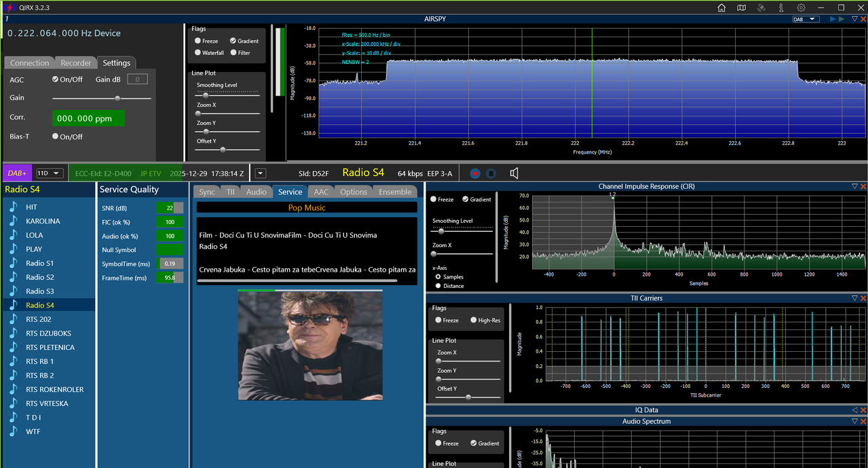Open the DAB mode dropdown
The width and height of the screenshot is (868, 468).
806,19
